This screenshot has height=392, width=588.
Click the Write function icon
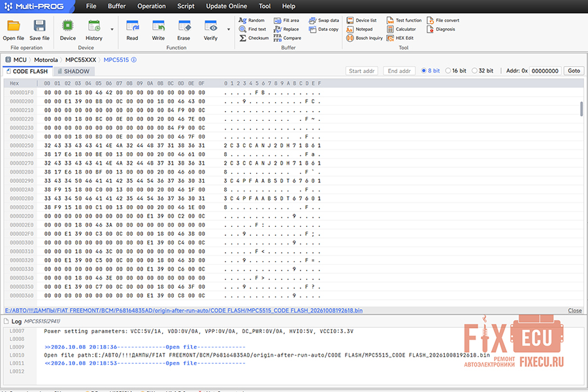click(158, 26)
